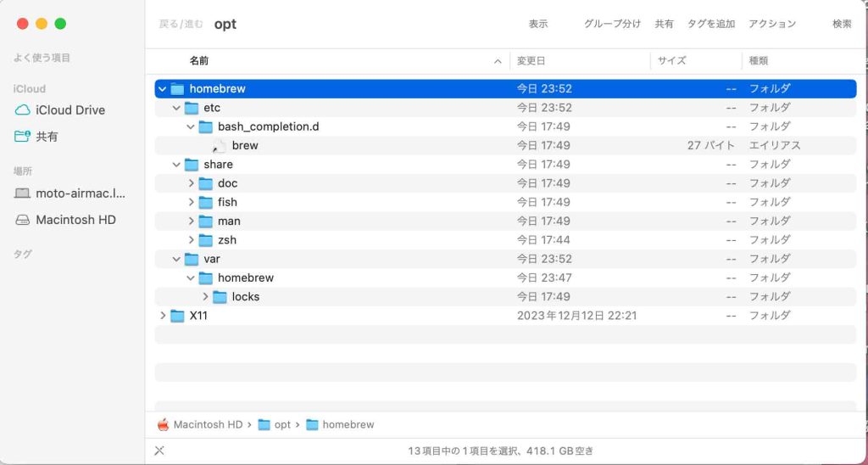Click the Macintosh HD disk icon in sidebar

(23, 220)
